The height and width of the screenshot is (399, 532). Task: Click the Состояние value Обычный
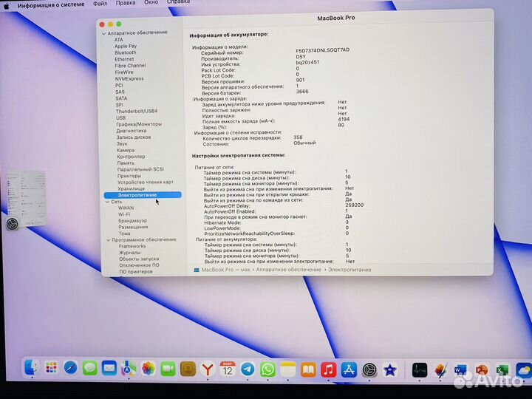(304, 143)
